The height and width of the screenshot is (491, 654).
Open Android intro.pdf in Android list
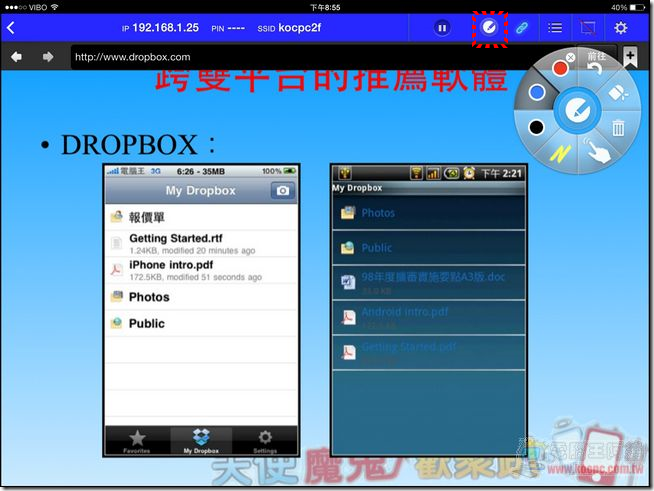[x=429, y=317]
